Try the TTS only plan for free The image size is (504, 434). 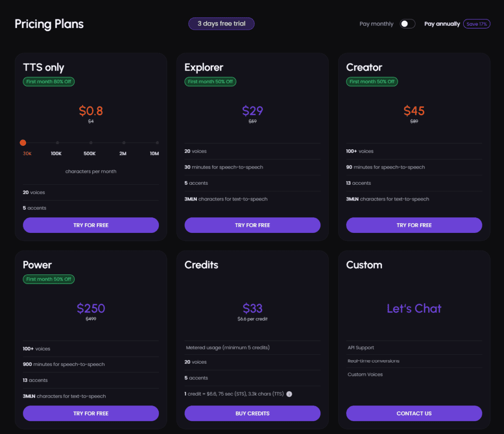[x=91, y=225]
